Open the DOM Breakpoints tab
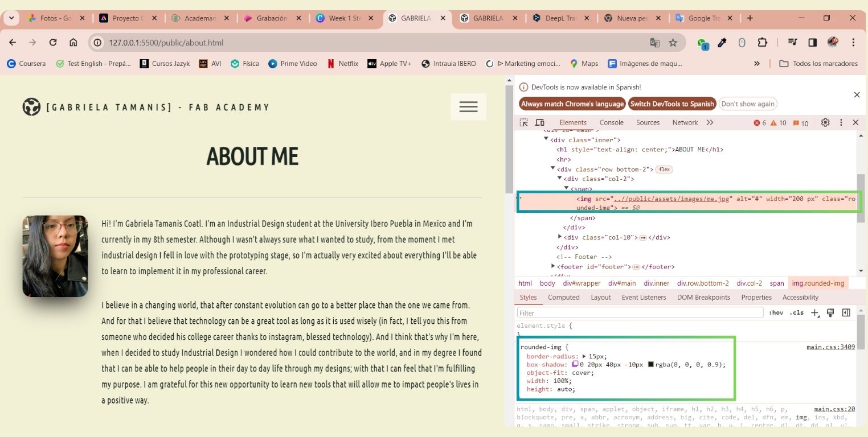This screenshot has width=868, height=437. point(703,298)
